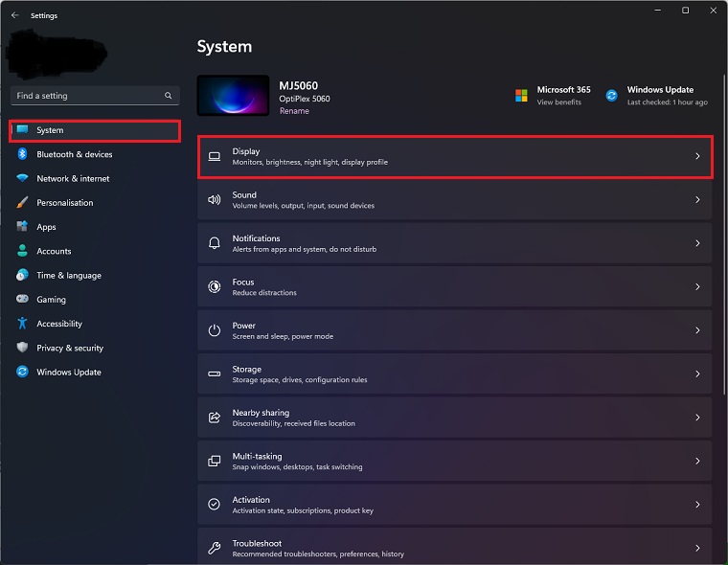Click the Privacy & security shield icon

22,348
